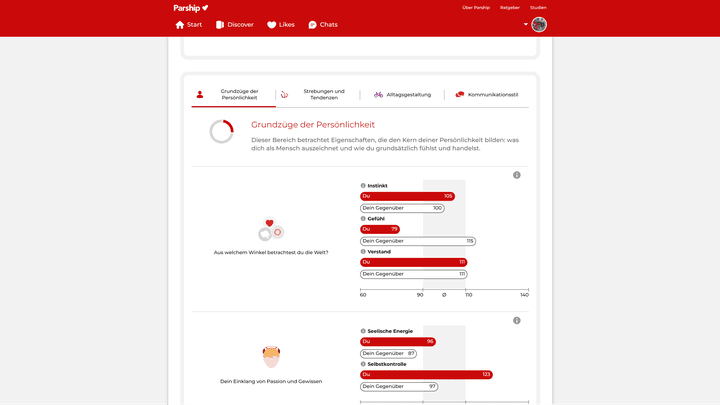
Task: Switch to Alltagsgestaltung tab
Action: coord(402,95)
